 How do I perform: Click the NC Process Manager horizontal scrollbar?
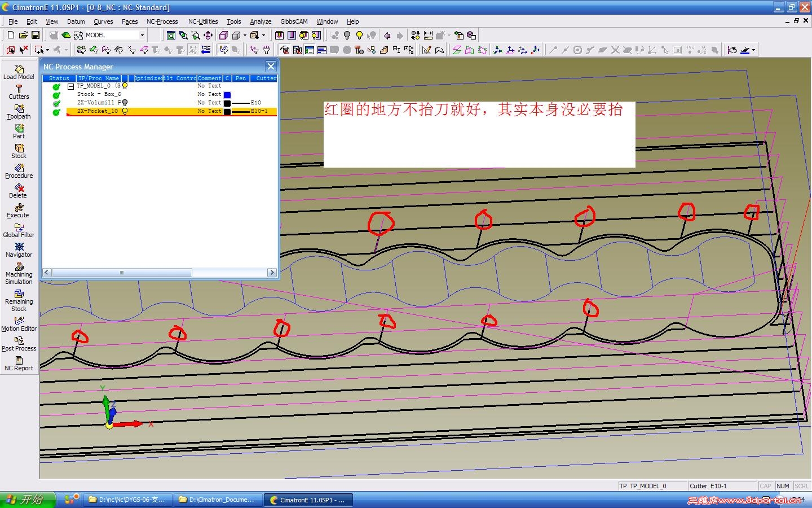pos(122,273)
